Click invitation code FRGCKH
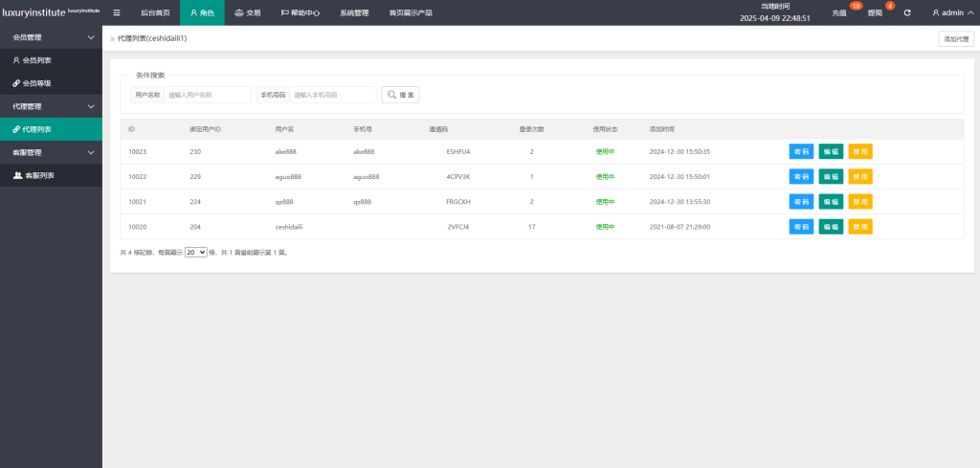The image size is (980, 468). tap(458, 202)
